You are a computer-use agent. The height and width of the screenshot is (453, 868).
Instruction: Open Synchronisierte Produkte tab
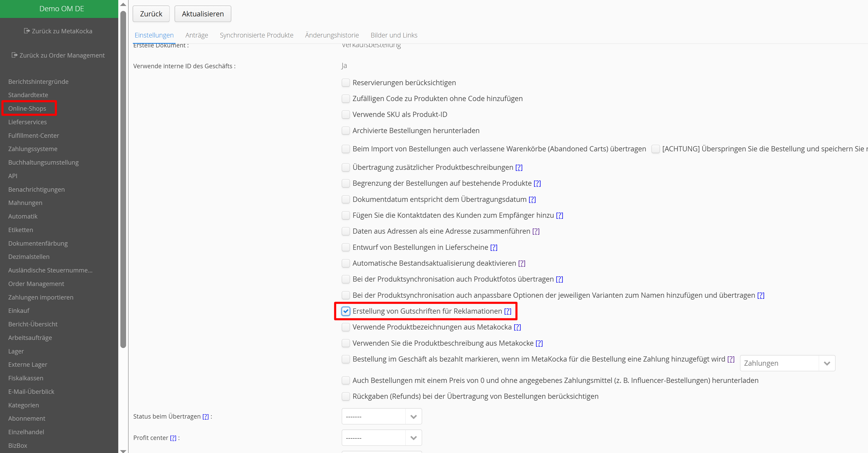point(256,35)
